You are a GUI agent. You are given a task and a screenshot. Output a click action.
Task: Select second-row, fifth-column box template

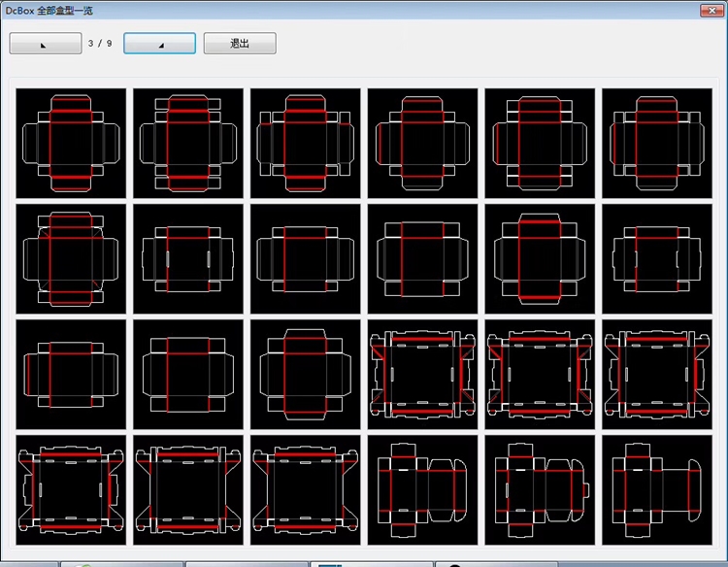tap(540, 258)
